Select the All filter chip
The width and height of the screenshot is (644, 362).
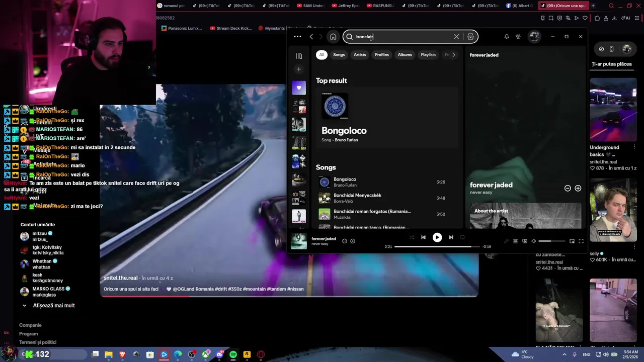tap(321, 54)
